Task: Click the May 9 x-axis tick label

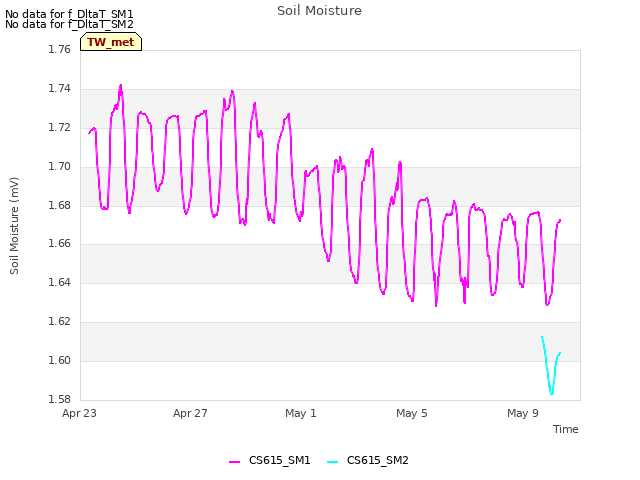Action: click(x=523, y=413)
